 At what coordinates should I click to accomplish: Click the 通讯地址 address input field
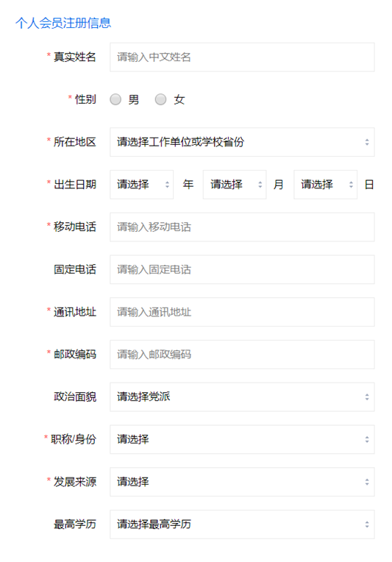coord(242,312)
